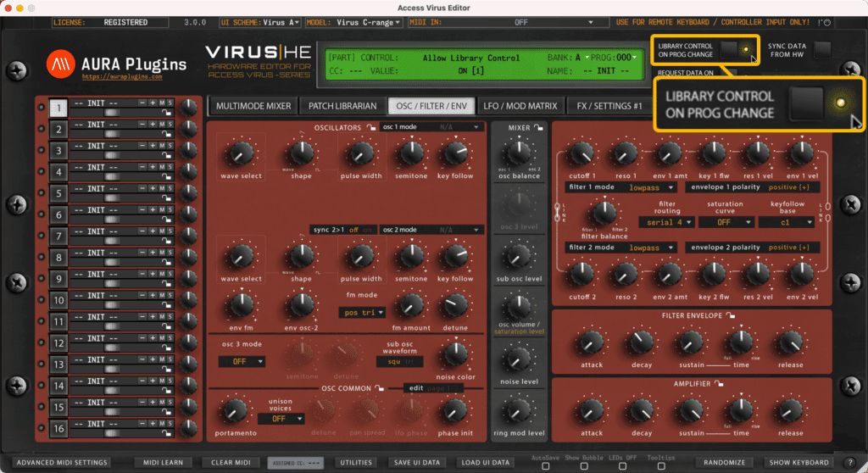
Task: Select the OSC / Filter / Env tab
Action: (431, 106)
